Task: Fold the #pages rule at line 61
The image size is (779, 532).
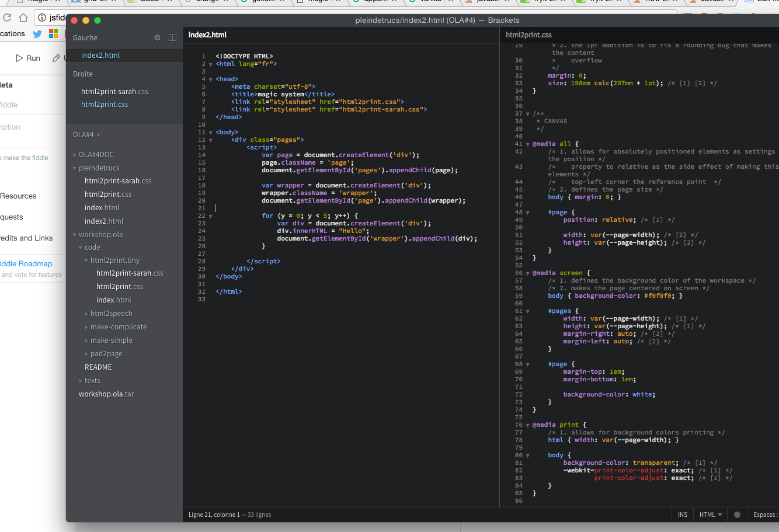Action: (x=528, y=311)
